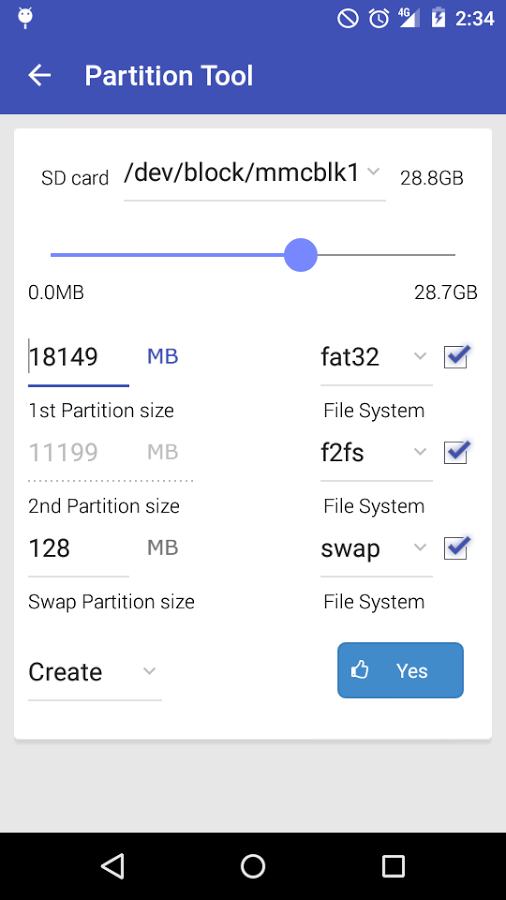506x900 pixels.
Task: Uncheck the fat32 partition checkbox
Action: point(457,356)
